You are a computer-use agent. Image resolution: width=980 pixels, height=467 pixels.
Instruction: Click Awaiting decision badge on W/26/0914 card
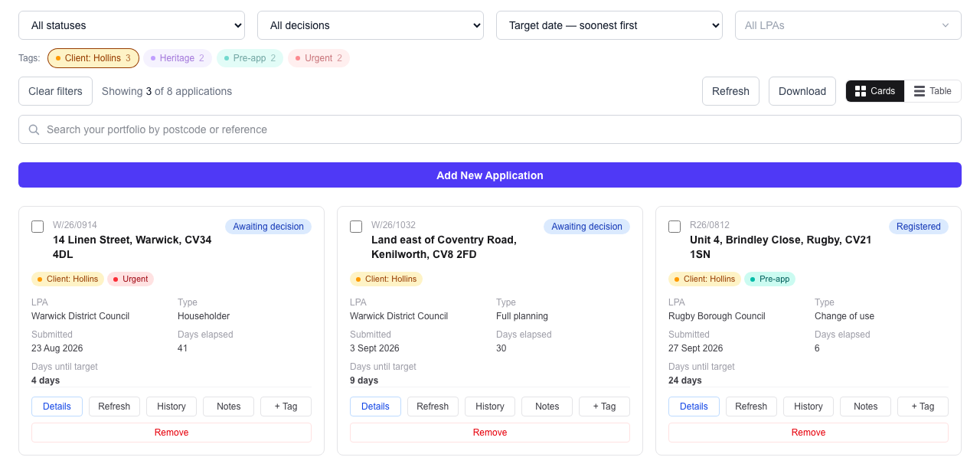click(268, 227)
